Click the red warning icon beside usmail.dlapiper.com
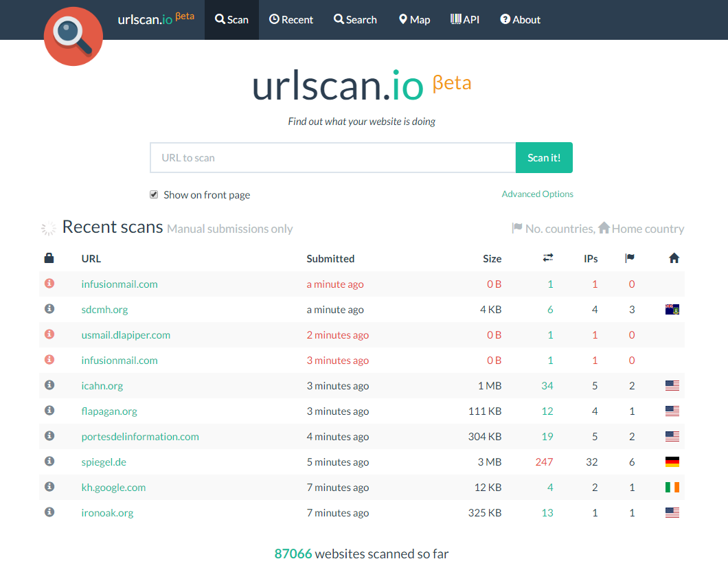This screenshot has height=581, width=728. point(48,334)
